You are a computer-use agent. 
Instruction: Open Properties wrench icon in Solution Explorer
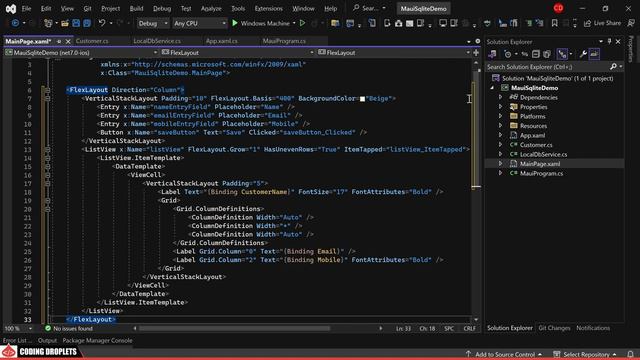(583, 54)
